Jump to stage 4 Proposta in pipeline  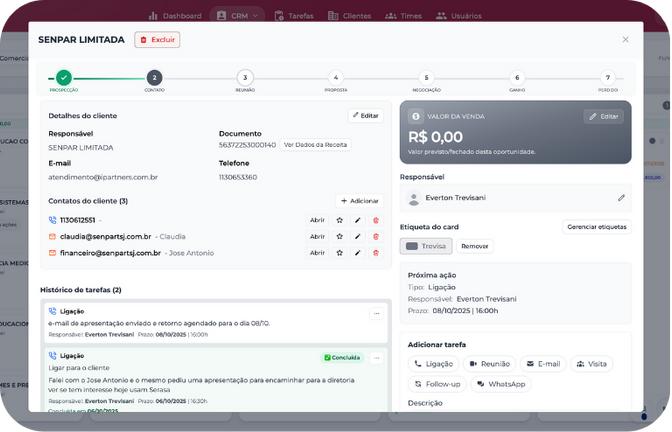336,77
